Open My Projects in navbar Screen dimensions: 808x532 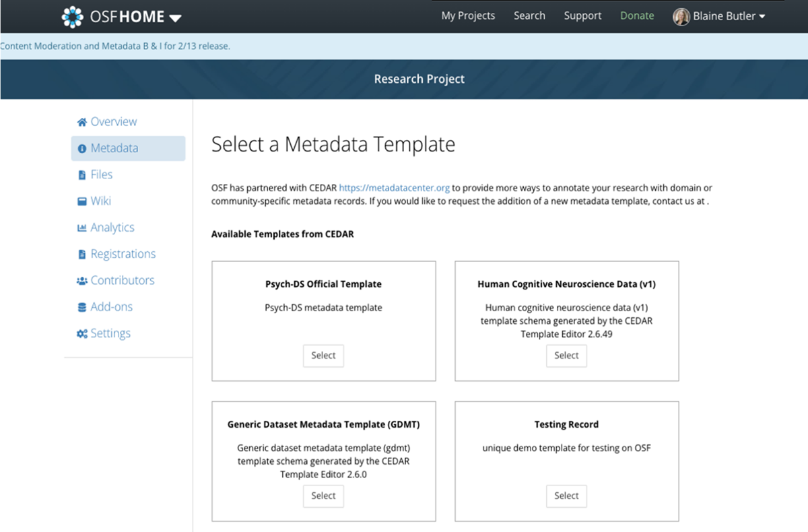[x=468, y=15]
